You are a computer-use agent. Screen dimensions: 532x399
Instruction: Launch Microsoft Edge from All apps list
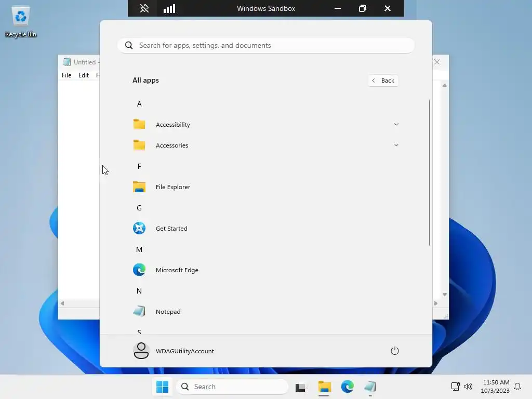[265, 270]
